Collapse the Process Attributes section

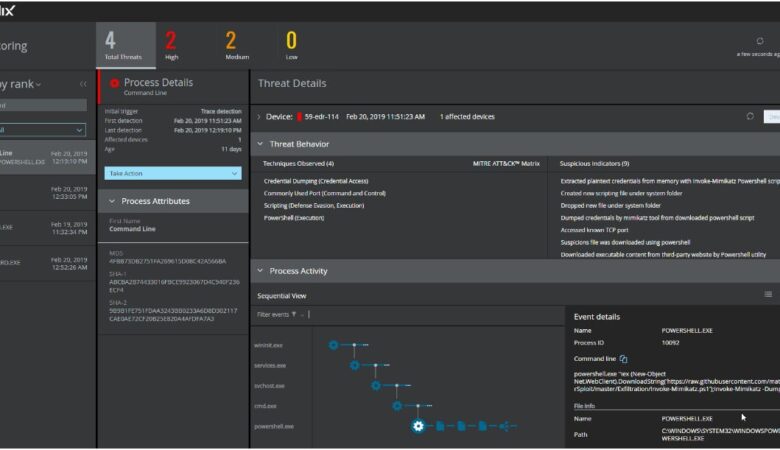[113, 201]
